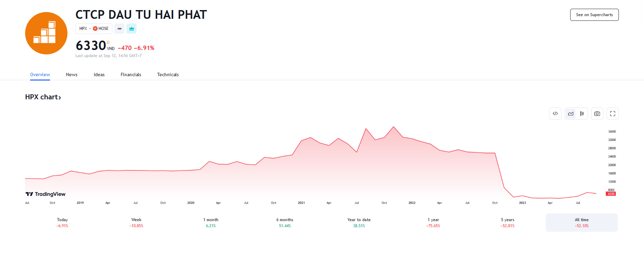The width and height of the screenshot is (644, 253).
Task: Open the HPX HOSE symbol selector
Action: coord(94,29)
